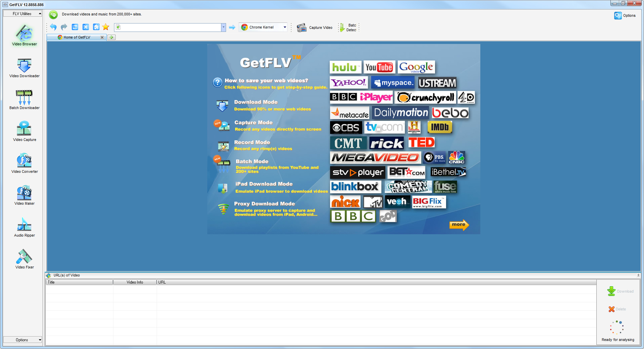The image size is (644, 349).
Task: Click the Capture Mode heading link
Action: point(254,122)
